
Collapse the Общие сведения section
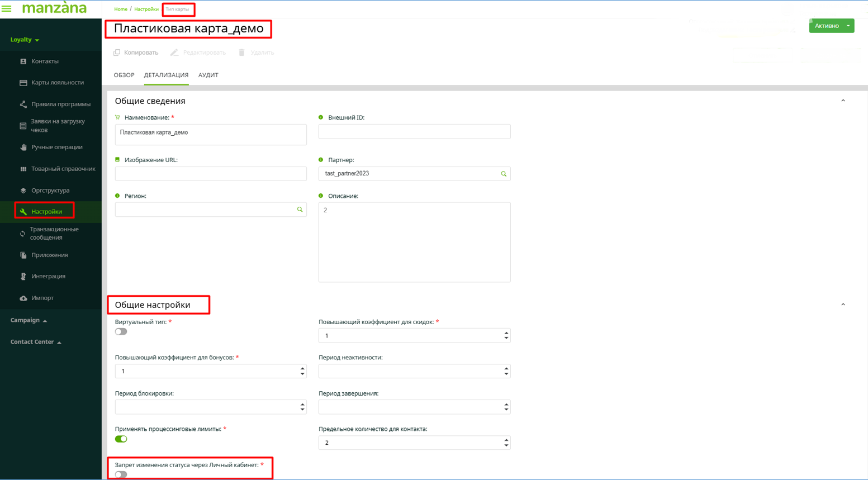click(x=843, y=101)
